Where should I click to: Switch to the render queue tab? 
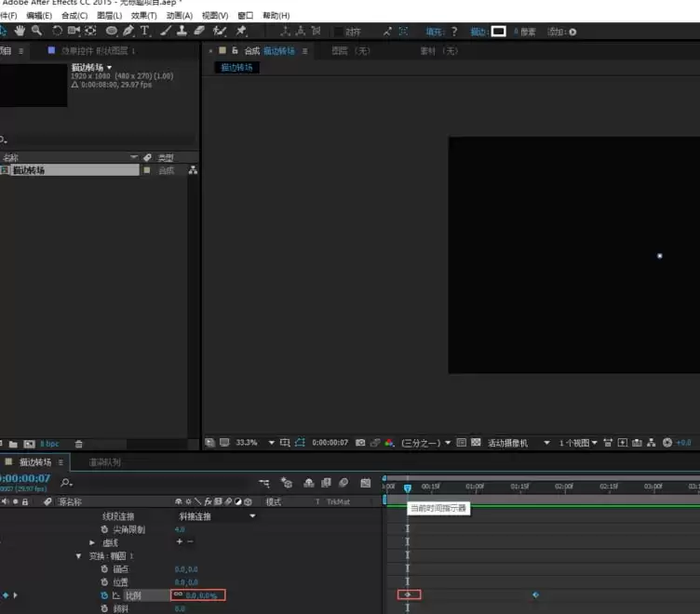tap(104, 462)
